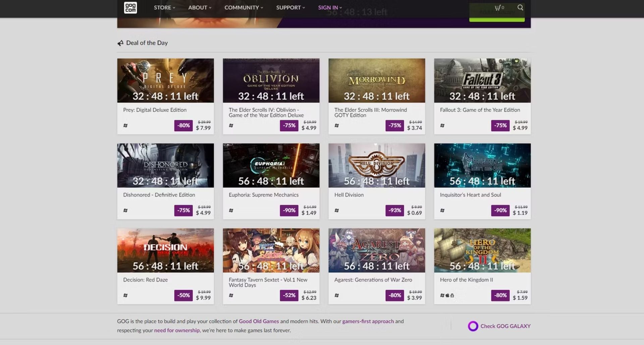Click the title 'Hell Division'
This screenshot has width=644, height=345.
[349, 195]
